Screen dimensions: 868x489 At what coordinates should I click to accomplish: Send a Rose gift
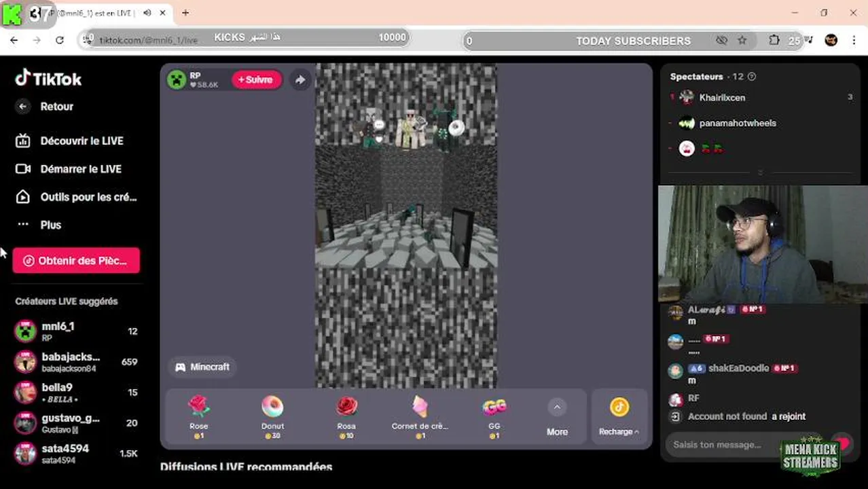199,417
